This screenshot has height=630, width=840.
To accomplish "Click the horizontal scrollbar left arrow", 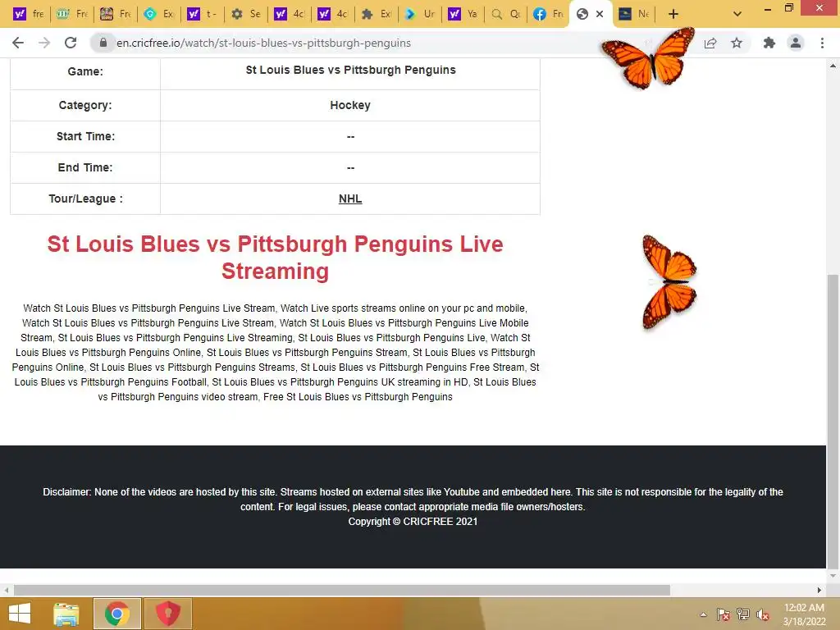I will [x=7, y=591].
